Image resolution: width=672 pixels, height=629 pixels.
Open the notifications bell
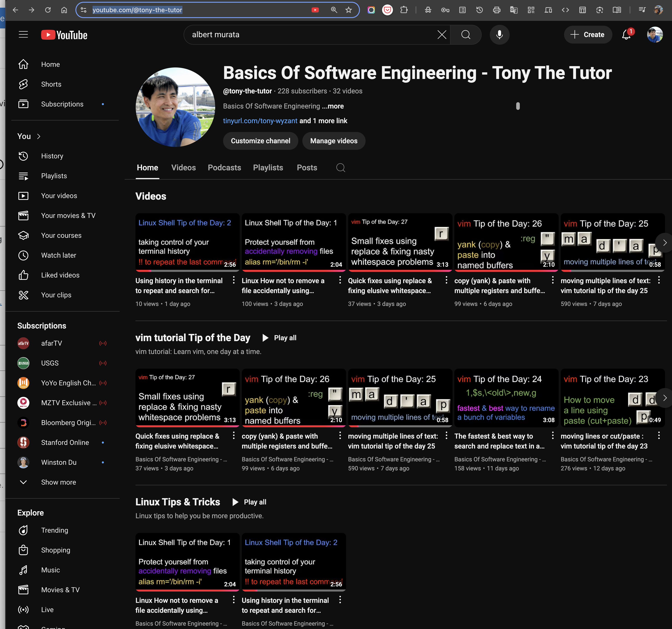point(626,35)
